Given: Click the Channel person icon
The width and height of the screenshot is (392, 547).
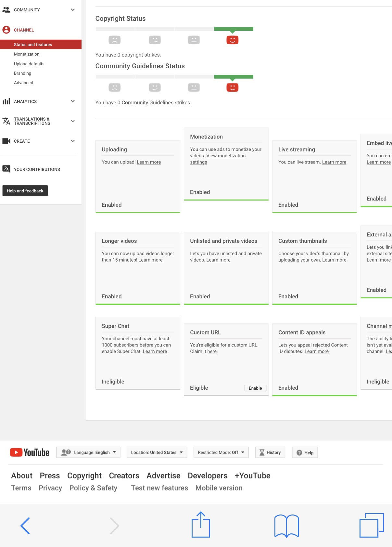Looking at the screenshot, I should [6, 30].
